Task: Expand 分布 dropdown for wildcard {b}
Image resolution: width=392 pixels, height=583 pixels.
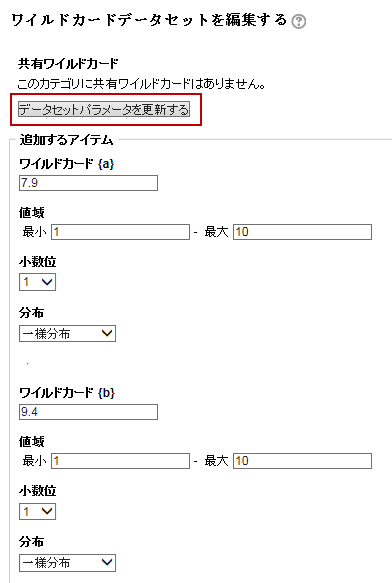Action: tap(67, 563)
